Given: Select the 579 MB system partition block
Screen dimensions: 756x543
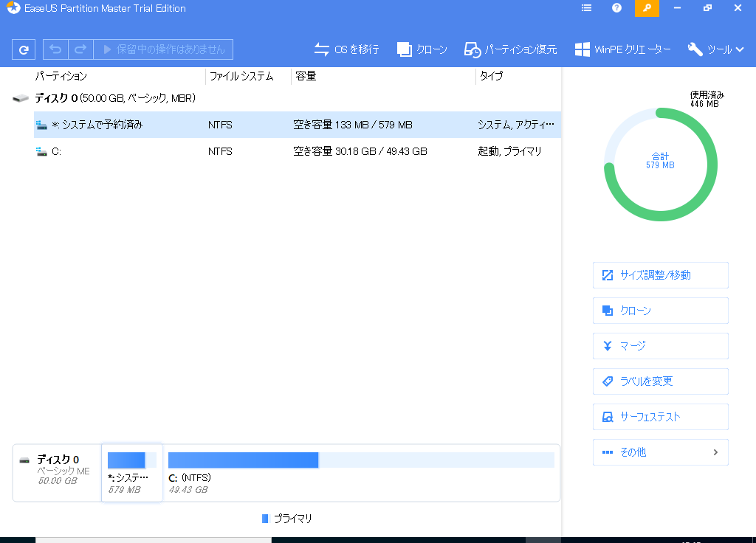Looking at the screenshot, I should click(131, 473).
